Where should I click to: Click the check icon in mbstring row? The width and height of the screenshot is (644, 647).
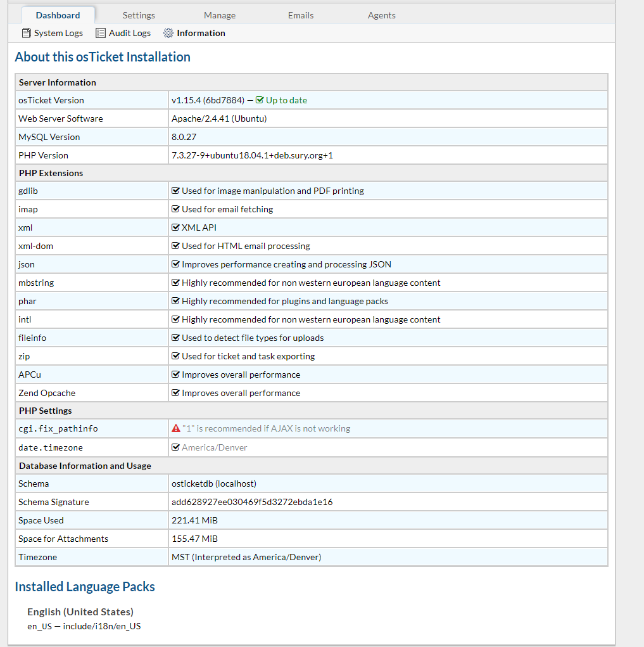point(175,283)
